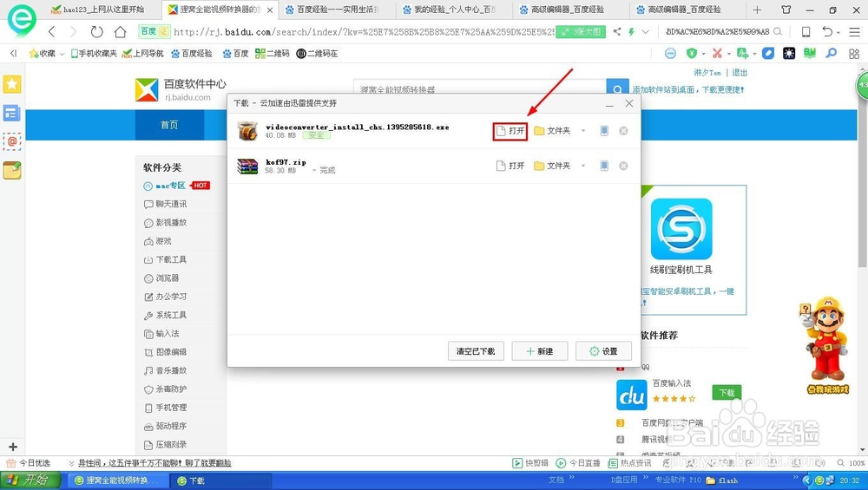Open 上网导航 bookmark

[143, 53]
